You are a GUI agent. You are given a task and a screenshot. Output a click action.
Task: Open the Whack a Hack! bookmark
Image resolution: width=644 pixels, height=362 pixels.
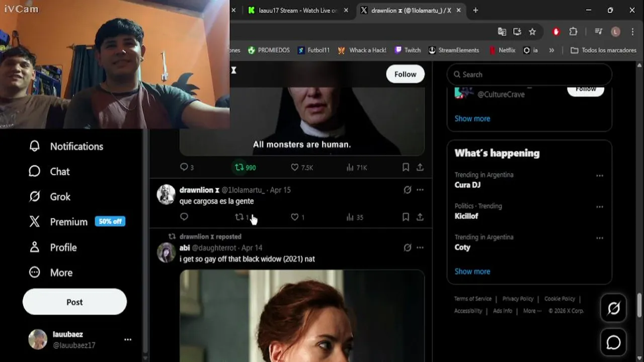[x=362, y=50]
